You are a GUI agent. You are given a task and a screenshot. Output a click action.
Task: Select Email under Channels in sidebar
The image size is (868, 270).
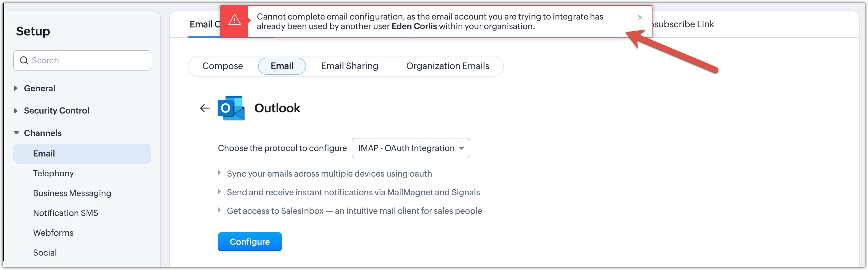tap(82, 154)
